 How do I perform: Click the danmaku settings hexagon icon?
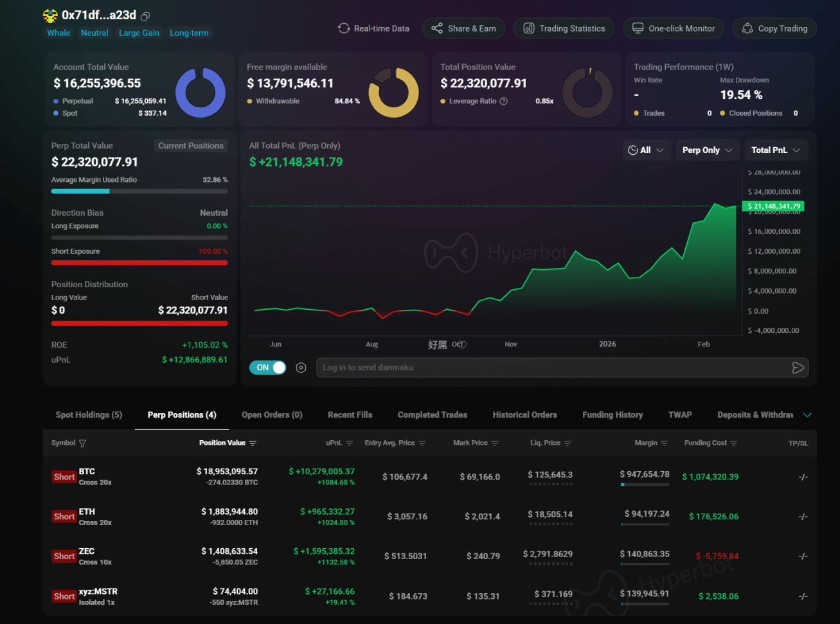click(301, 368)
